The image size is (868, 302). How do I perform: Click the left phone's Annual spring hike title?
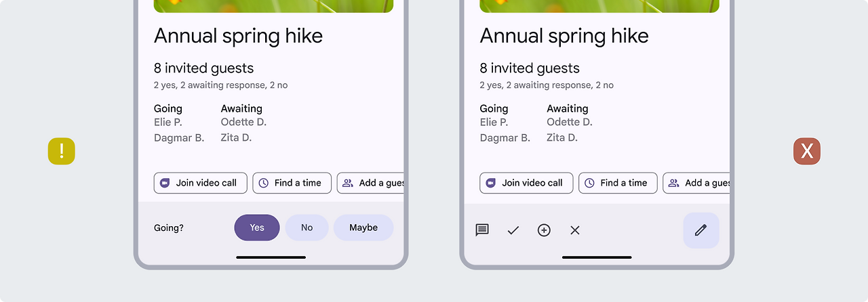tap(238, 36)
